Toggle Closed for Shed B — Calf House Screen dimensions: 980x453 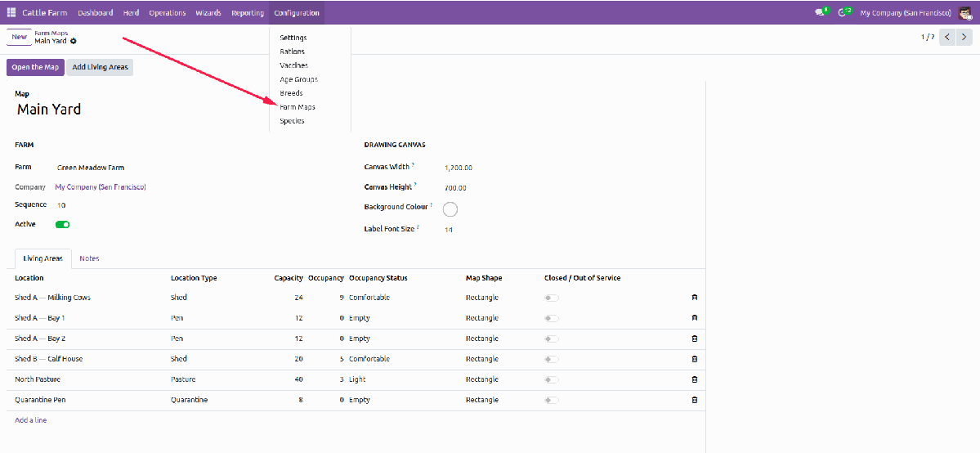(552, 359)
